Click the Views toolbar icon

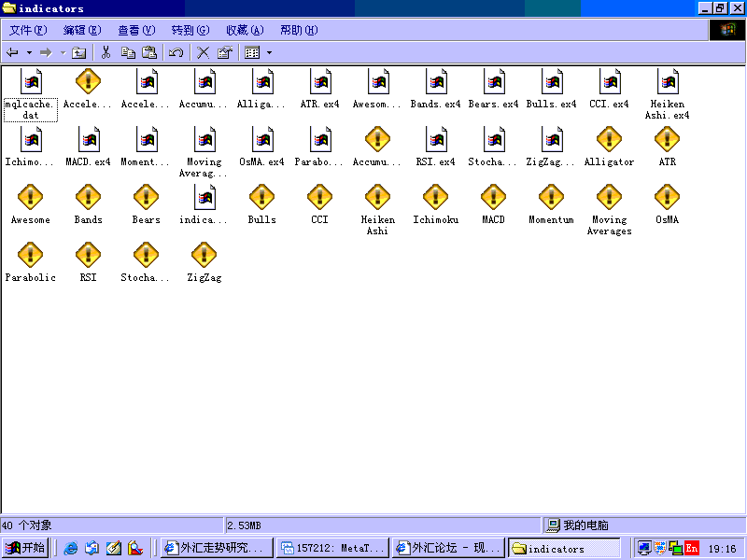252,52
